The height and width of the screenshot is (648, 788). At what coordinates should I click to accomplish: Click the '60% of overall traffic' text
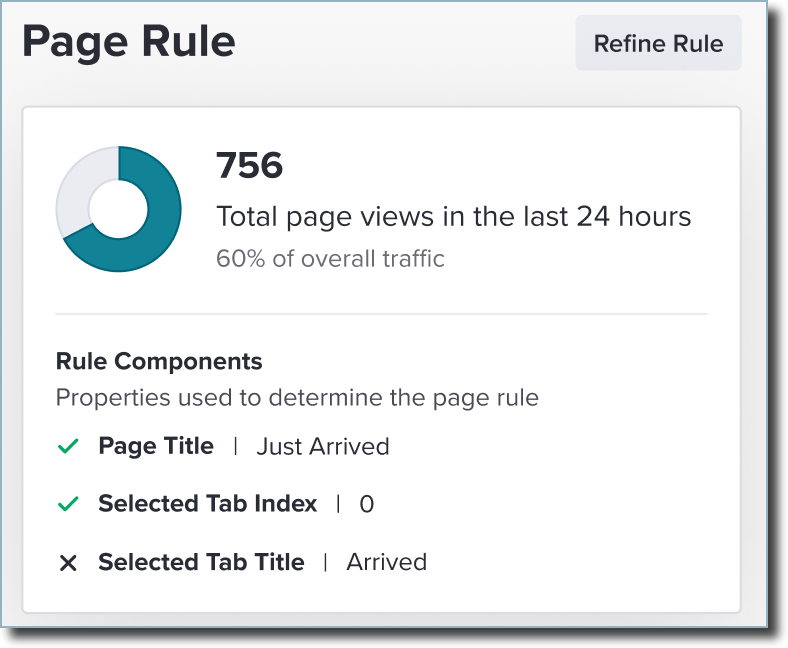(330, 259)
